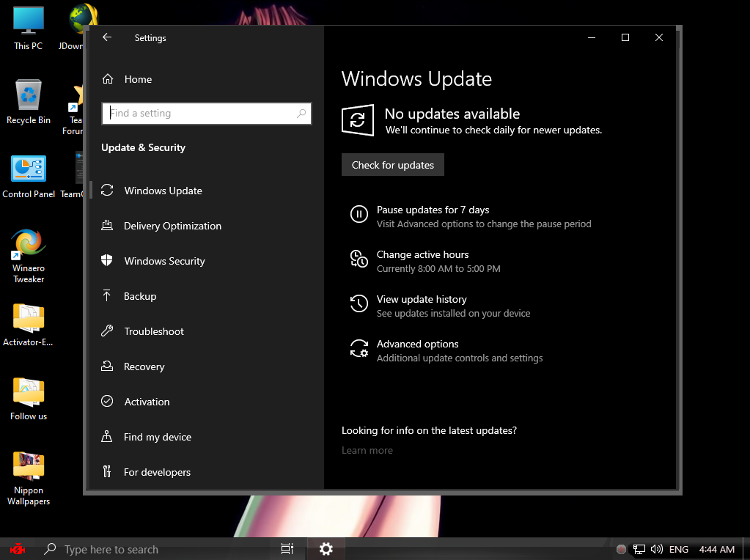Open Windows Security settings page

pyautogui.click(x=164, y=261)
